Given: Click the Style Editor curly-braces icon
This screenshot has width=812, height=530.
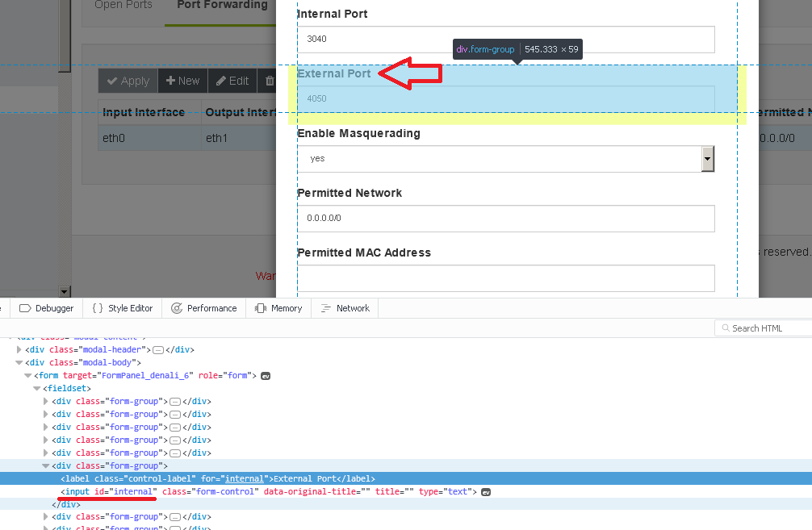Looking at the screenshot, I should [x=99, y=307].
